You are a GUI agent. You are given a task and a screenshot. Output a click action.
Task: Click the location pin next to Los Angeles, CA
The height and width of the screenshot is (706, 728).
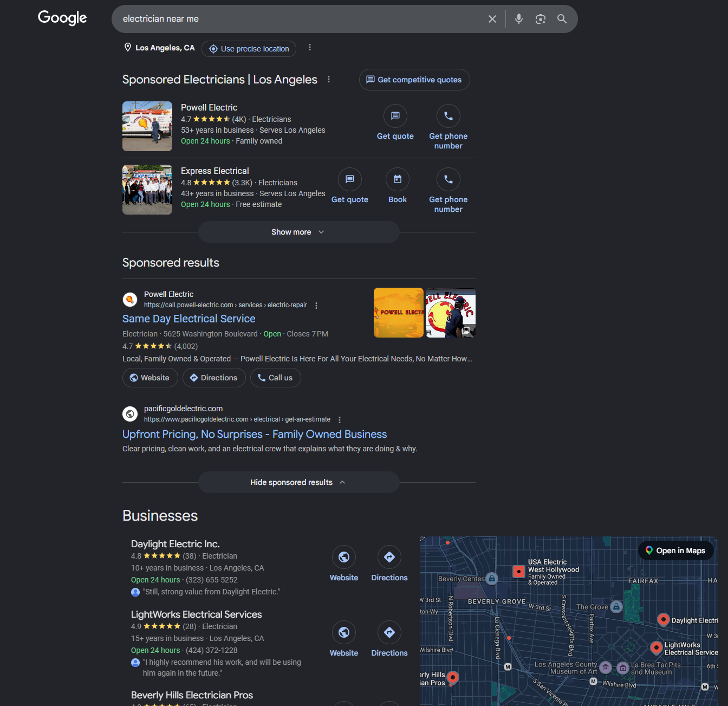[x=128, y=48]
